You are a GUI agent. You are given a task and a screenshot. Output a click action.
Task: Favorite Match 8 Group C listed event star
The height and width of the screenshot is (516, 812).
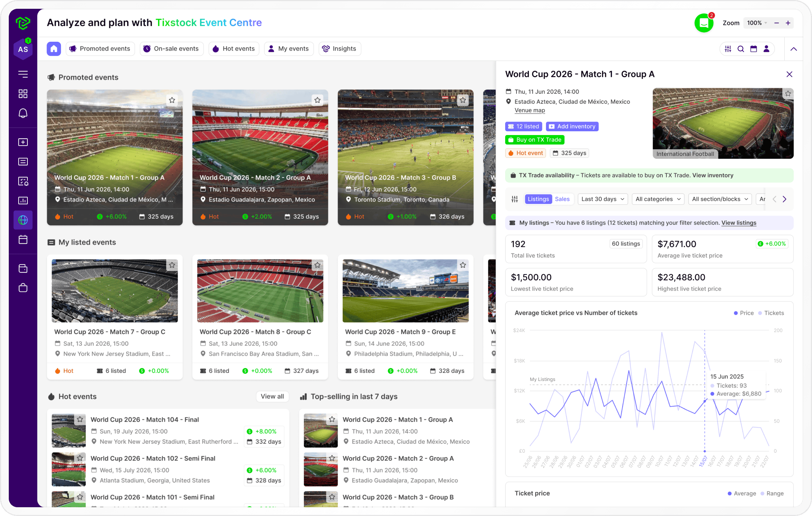[x=317, y=265]
